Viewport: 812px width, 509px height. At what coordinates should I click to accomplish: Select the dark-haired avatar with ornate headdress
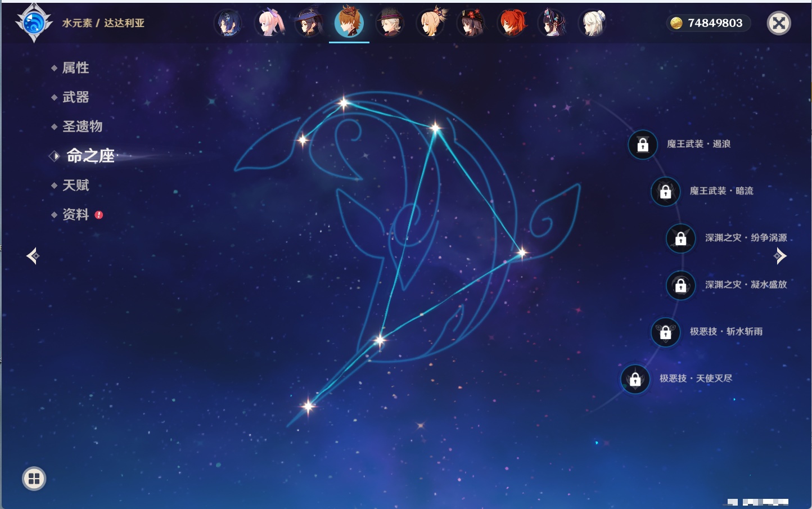point(553,23)
